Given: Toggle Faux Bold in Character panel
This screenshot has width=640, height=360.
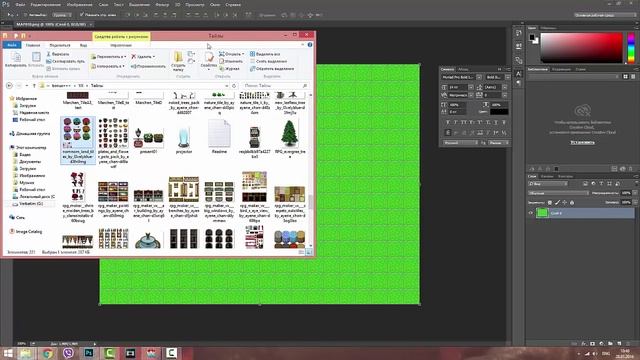Looking at the screenshot, I should click(448, 122).
